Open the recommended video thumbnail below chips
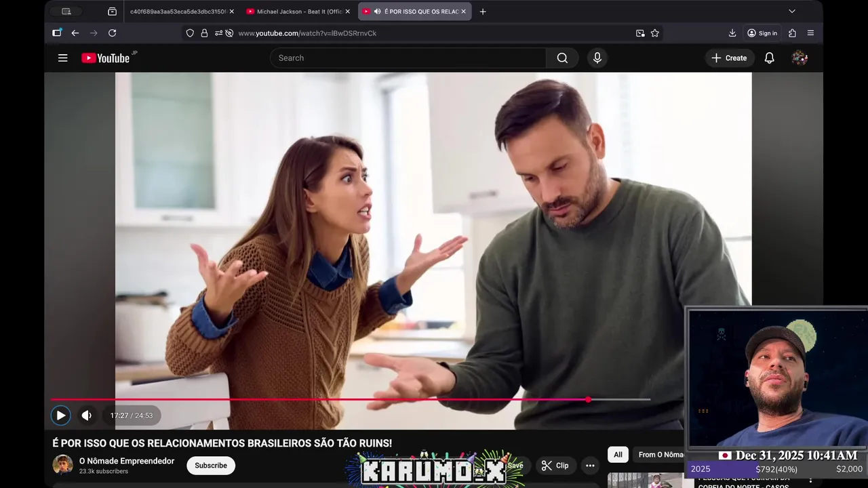The height and width of the screenshot is (488, 868). (x=646, y=481)
